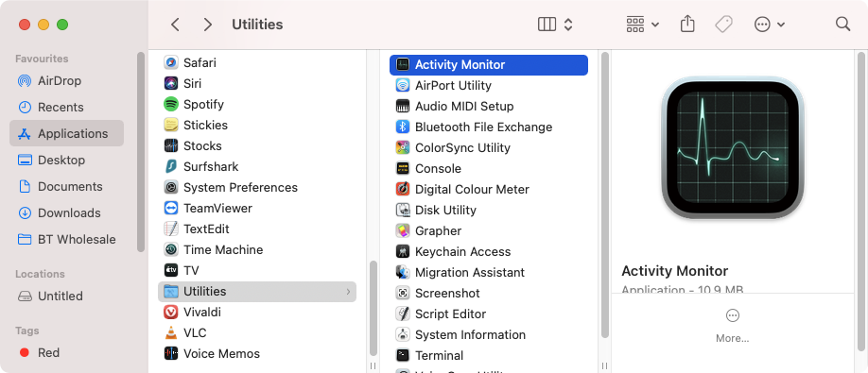The width and height of the screenshot is (868, 373).
Task: Click the Utilities column resize handle
Action: click(605, 365)
